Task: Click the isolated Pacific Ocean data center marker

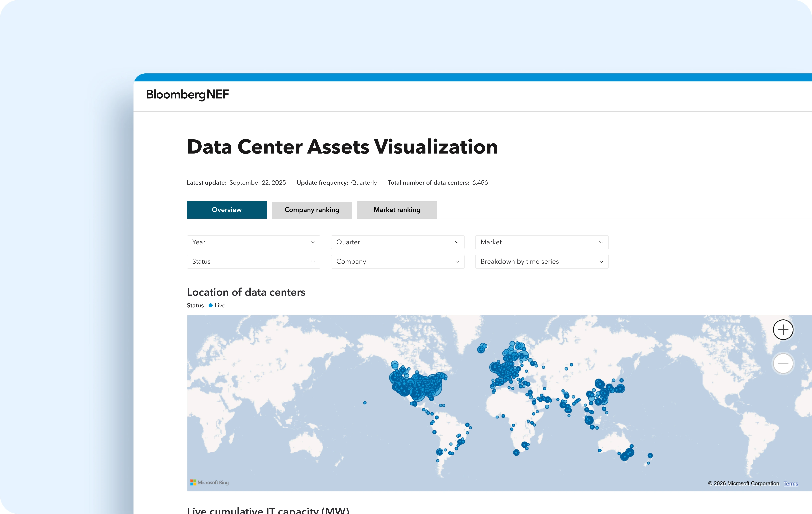Action: pos(365,403)
